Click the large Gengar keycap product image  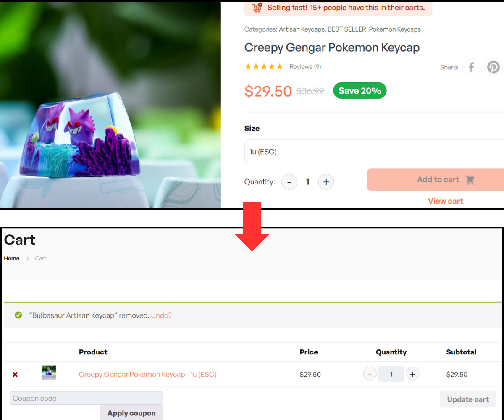point(110,105)
